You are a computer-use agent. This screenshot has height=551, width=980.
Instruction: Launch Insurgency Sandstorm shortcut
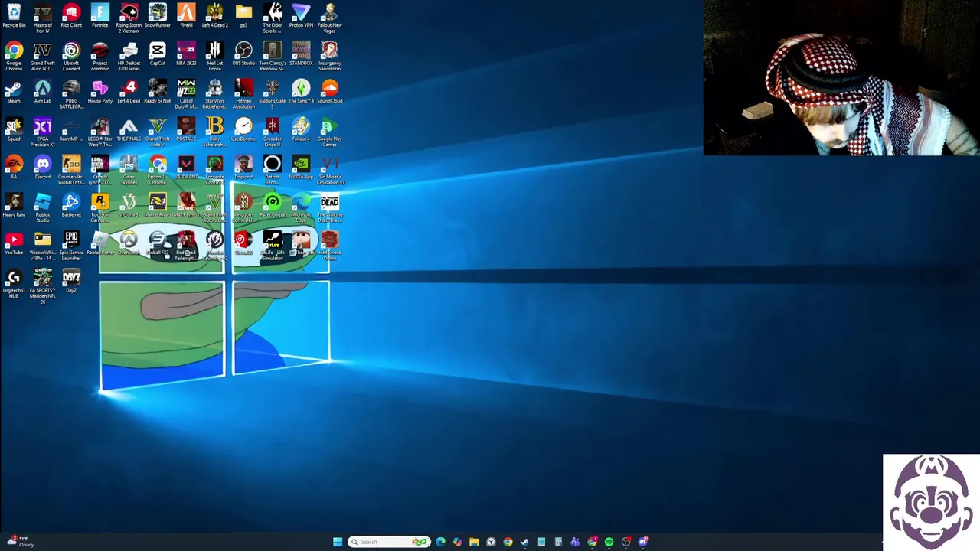point(330,57)
